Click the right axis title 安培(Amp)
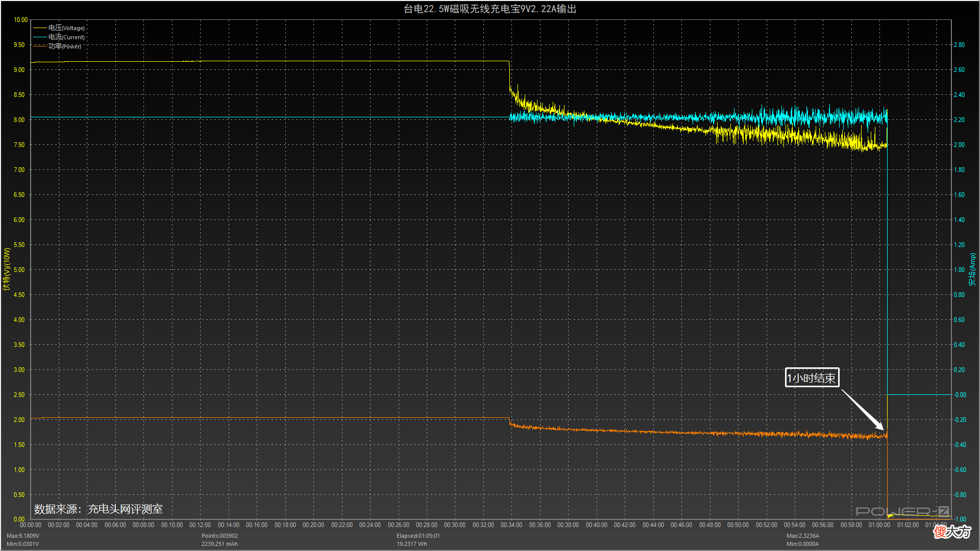This screenshot has height=551, width=980. pyautogui.click(x=973, y=269)
